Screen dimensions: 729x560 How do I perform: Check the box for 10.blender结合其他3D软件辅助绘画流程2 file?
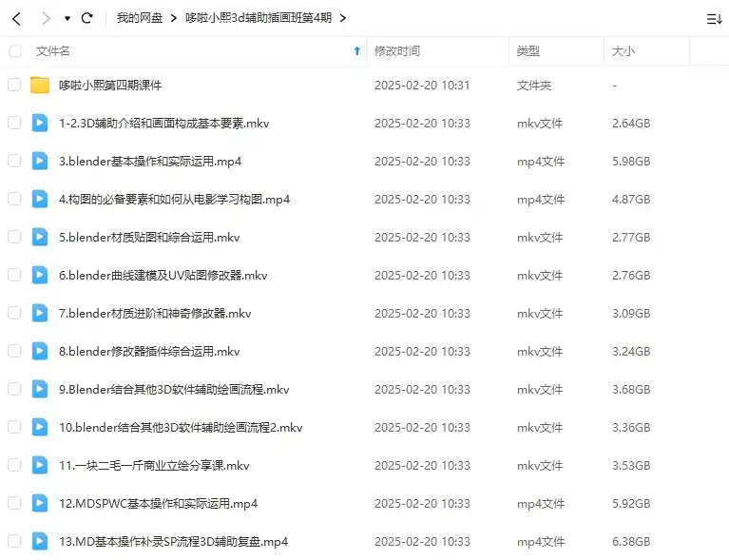[x=14, y=427]
